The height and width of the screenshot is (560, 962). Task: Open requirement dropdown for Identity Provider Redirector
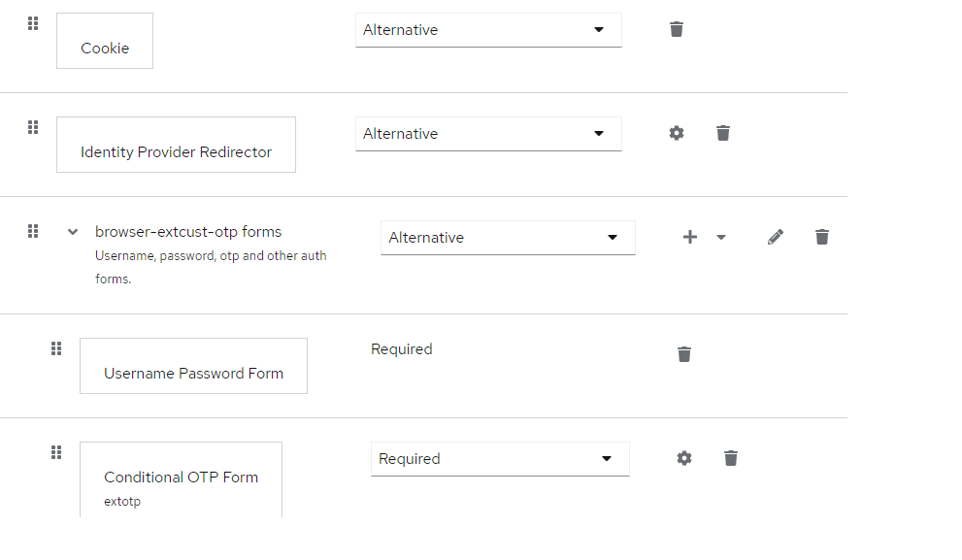[488, 134]
